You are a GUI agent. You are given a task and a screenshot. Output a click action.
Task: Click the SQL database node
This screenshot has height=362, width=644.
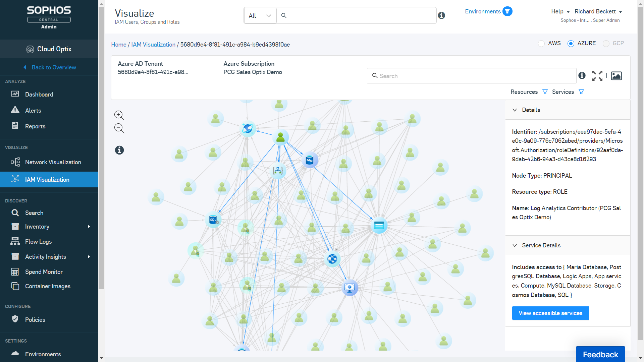213,220
